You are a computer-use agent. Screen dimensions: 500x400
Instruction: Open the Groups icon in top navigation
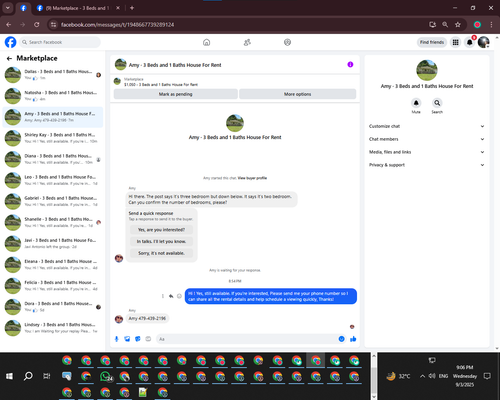coord(287,42)
